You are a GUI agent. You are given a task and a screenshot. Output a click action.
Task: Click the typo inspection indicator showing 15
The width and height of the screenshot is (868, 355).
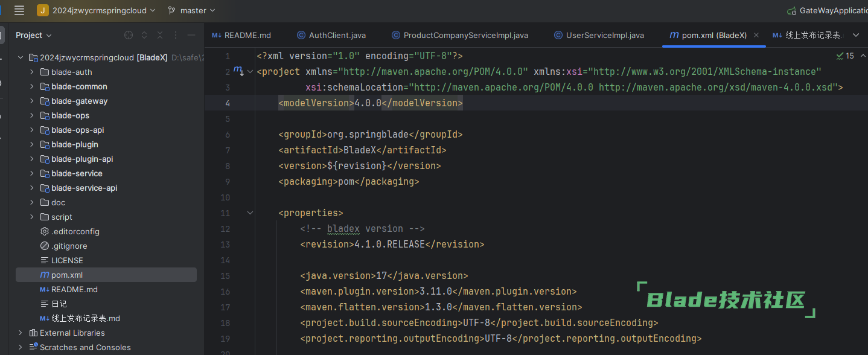[845, 56]
